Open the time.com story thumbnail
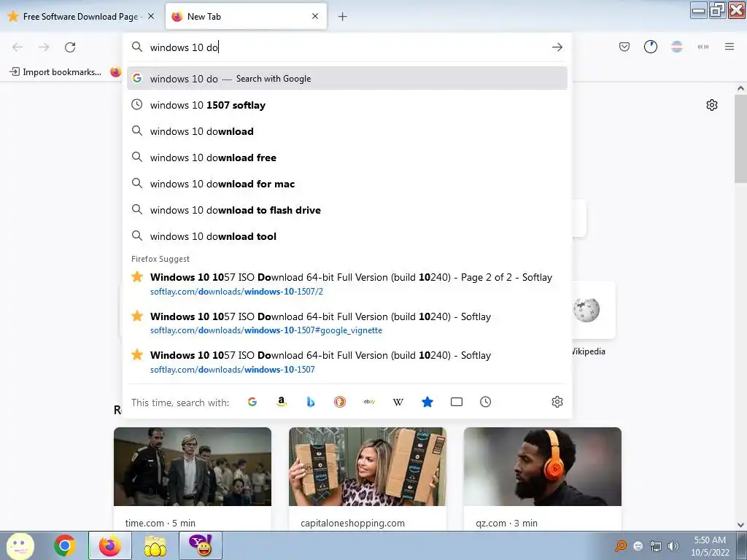The height and width of the screenshot is (560, 747). pos(193,466)
